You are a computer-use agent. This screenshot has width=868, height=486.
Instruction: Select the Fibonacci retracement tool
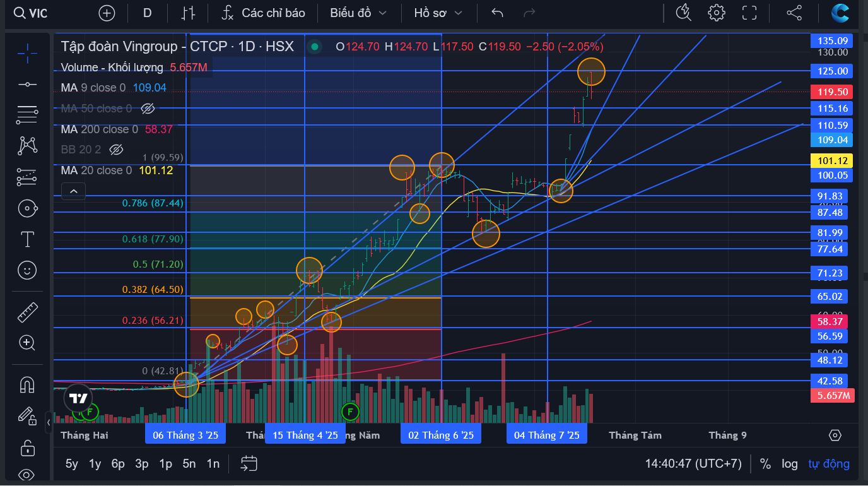click(27, 115)
